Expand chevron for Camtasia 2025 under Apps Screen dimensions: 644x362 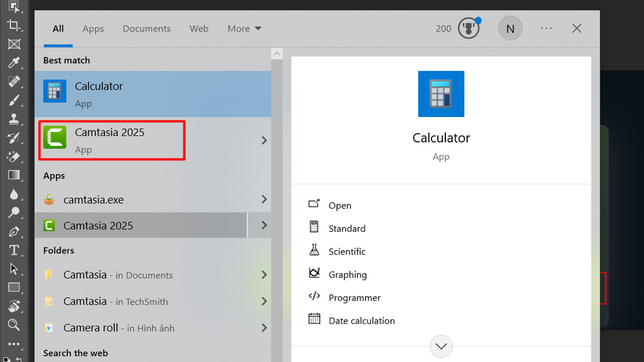click(264, 225)
